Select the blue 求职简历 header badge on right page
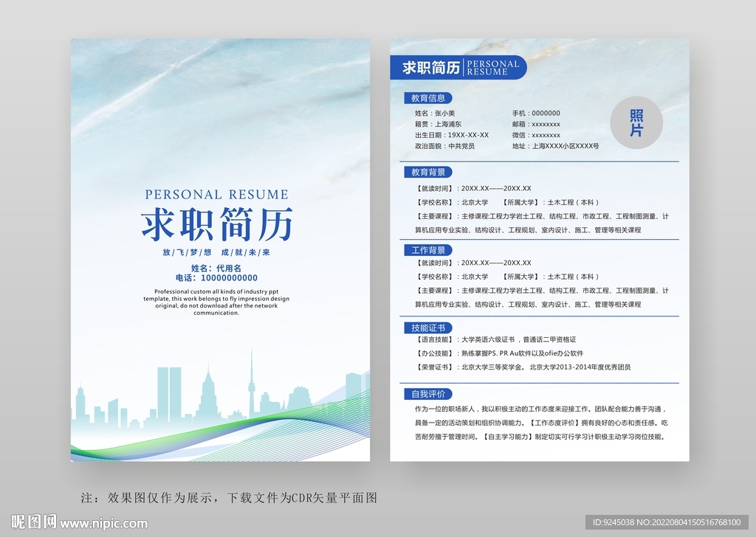Viewport: 756px width, 537px height. click(x=458, y=68)
